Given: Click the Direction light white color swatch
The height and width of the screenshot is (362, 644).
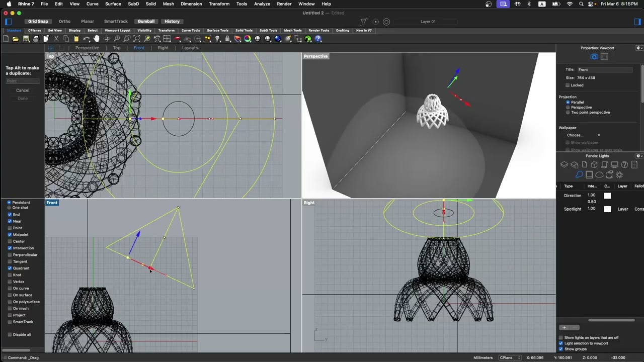Looking at the screenshot, I should point(607,196).
